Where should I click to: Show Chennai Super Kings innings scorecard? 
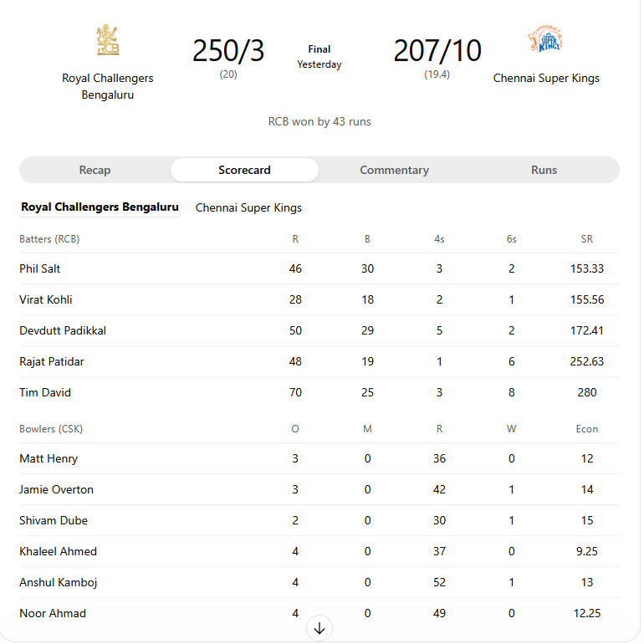pos(248,207)
